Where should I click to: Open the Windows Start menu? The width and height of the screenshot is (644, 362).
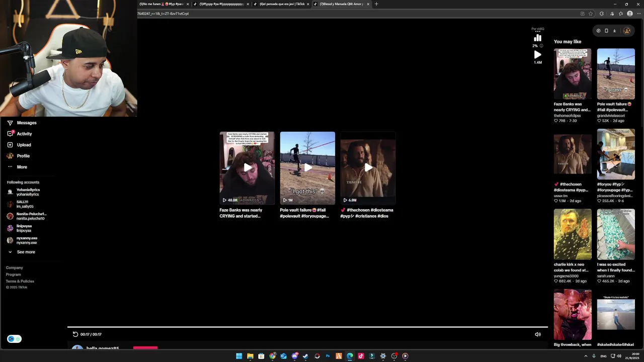(239, 356)
